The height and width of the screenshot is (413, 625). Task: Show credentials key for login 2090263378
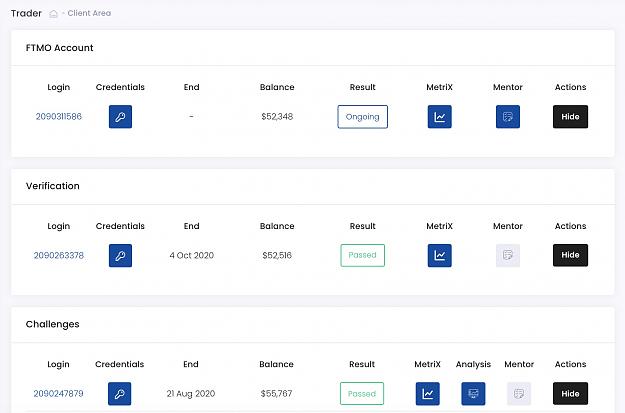pos(120,256)
